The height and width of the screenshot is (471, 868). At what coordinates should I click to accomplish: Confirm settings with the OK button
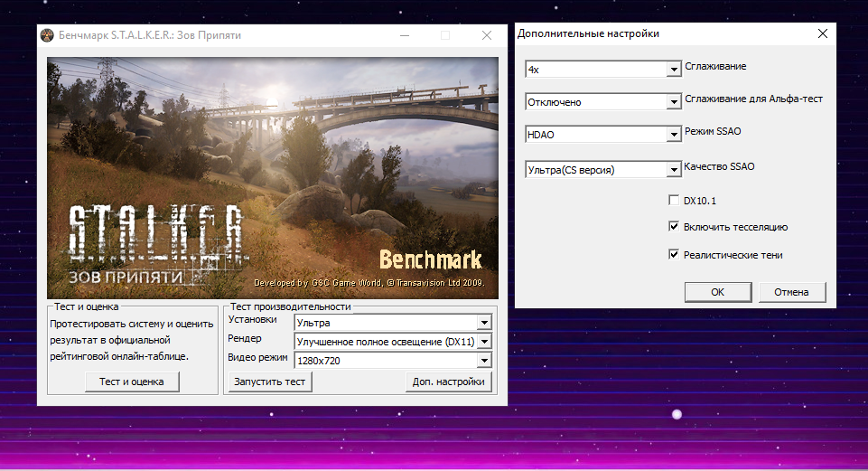click(x=718, y=292)
